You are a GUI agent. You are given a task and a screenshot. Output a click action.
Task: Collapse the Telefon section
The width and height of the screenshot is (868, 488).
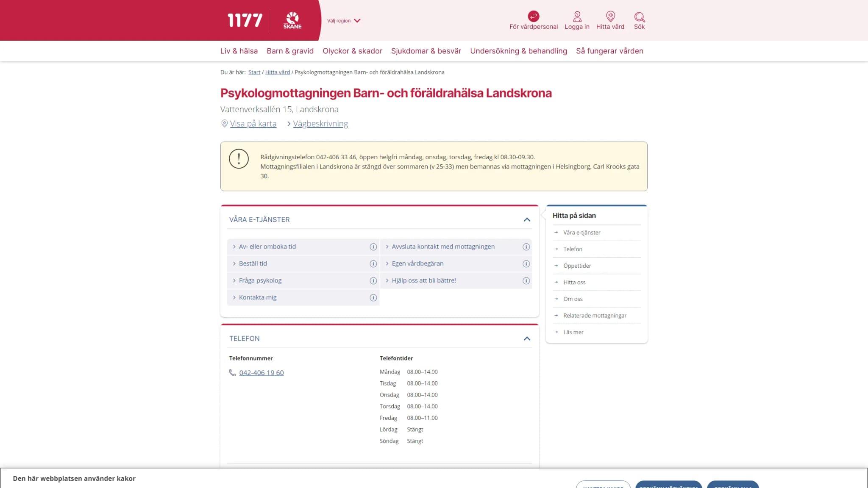click(x=527, y=338)
